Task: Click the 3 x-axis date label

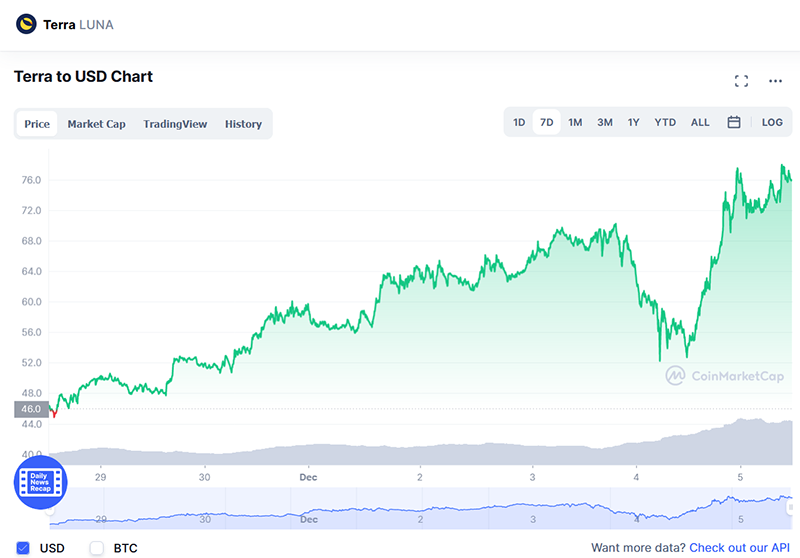Action: 532,477
